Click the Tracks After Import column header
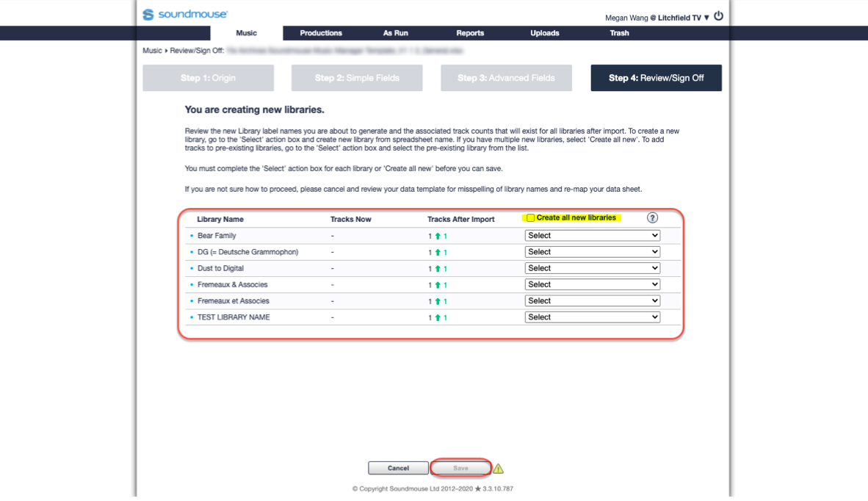868x501 pixels. pyautogui.click(x=460, y=219)
